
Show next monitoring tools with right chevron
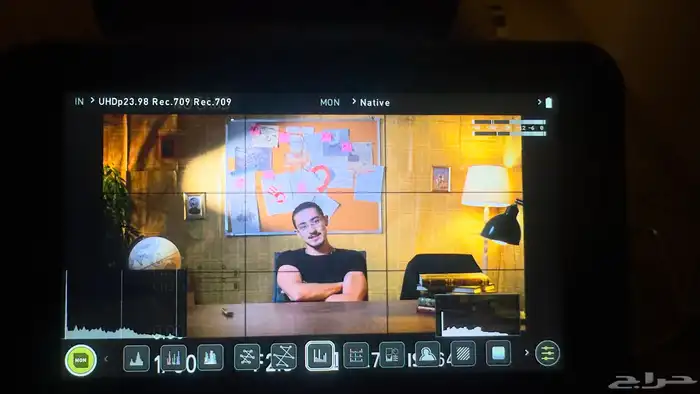[x=526, y=353]
